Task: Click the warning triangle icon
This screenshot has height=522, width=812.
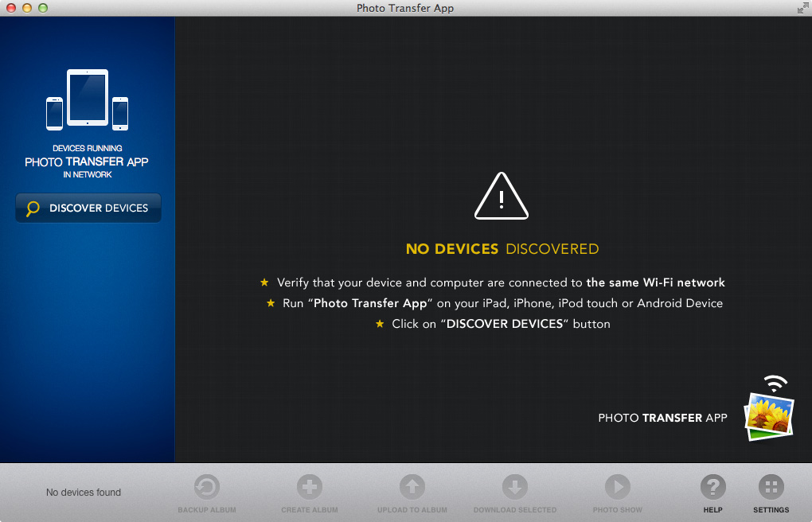Action: [502, 196]
